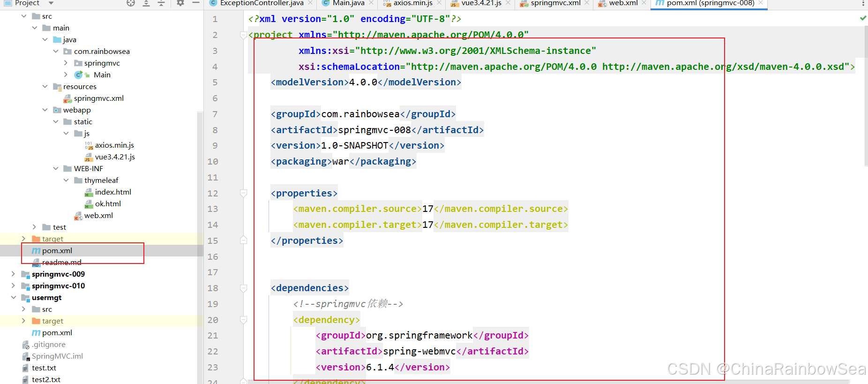This screenshot has width=868, height=384.
Task: Select test2.txt in the project tree
Action: pos(46,379)
